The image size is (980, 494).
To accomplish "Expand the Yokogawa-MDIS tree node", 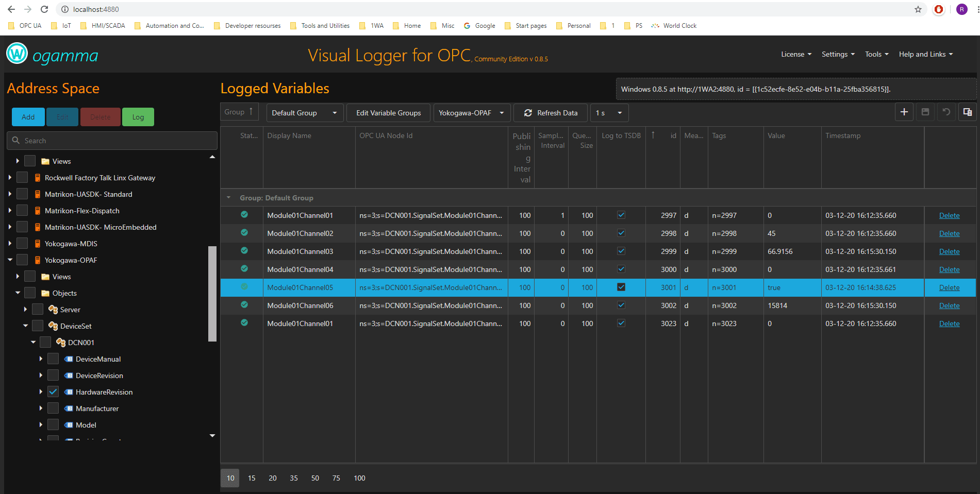I will pyautogui.click(x=10, y=244).
